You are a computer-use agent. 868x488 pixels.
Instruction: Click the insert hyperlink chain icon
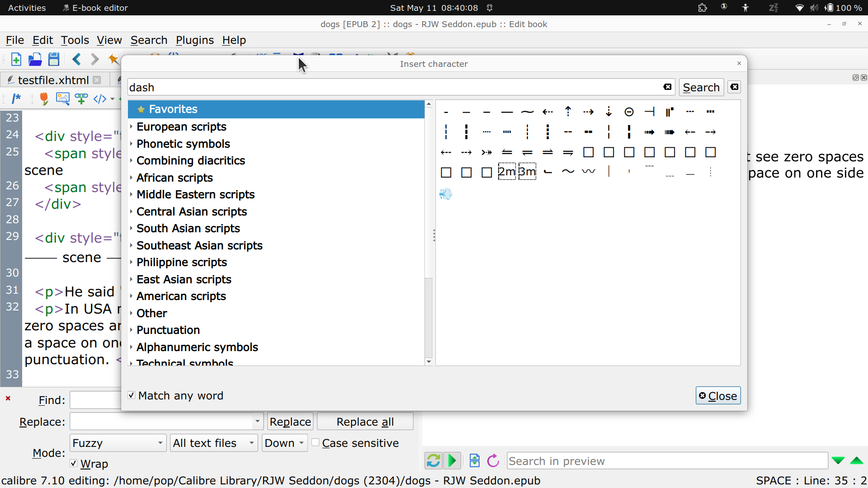pos(81,99)
